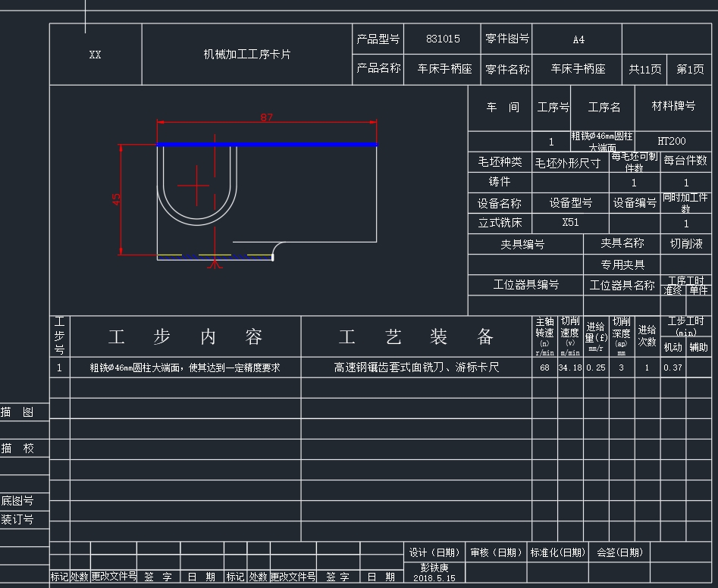
Task: Select the thick blue machined surface line
Action: [x=267, y=145]
